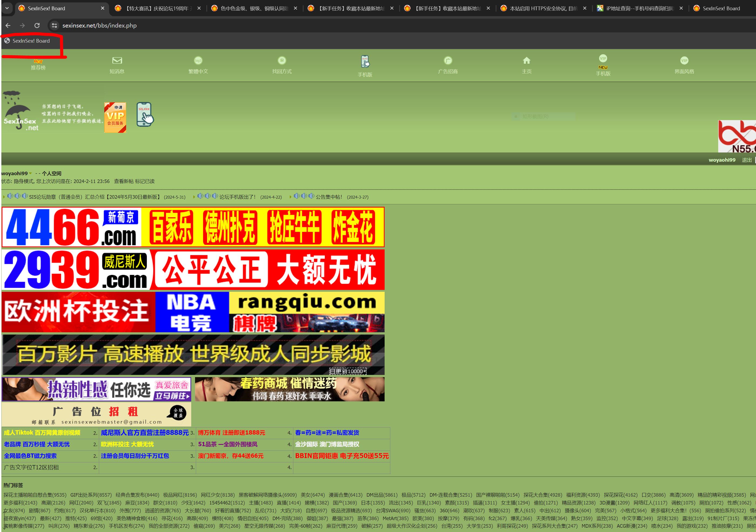Open the tab search chevron button
Image resolution: width=756 pixels, height=532 pixels.
[7, 8]
